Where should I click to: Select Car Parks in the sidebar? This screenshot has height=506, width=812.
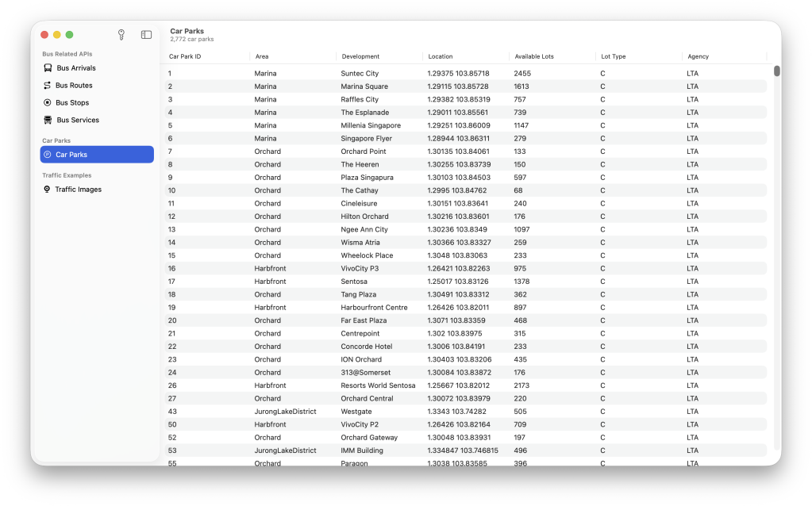click(97, 154)
